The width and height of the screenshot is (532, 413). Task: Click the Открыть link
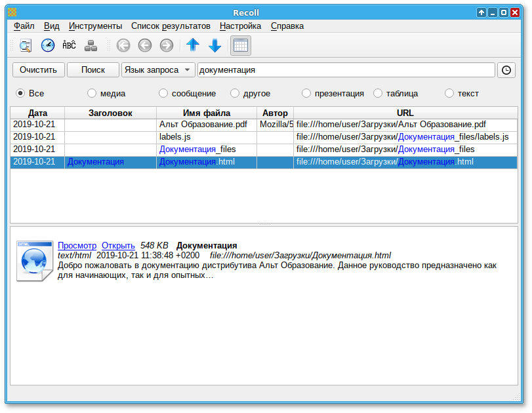pos(118,245)
